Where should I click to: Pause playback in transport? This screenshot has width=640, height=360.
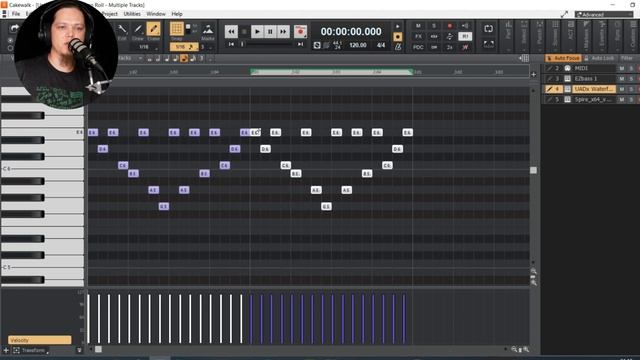coord(270,31)
